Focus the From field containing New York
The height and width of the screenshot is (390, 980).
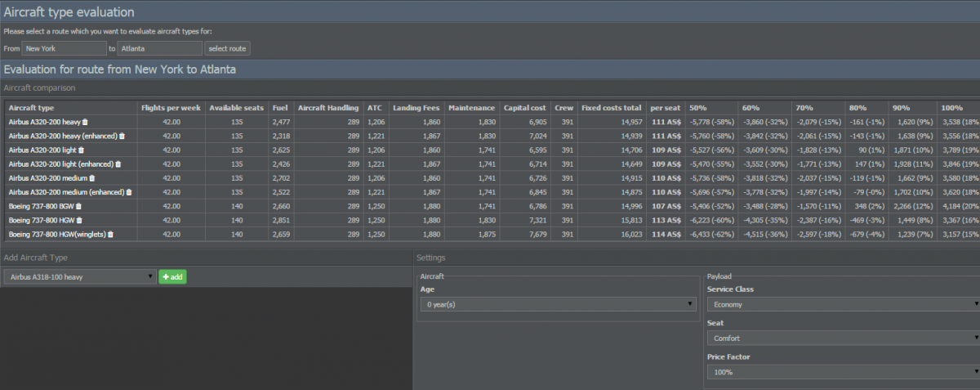click(x=65, y=49)
